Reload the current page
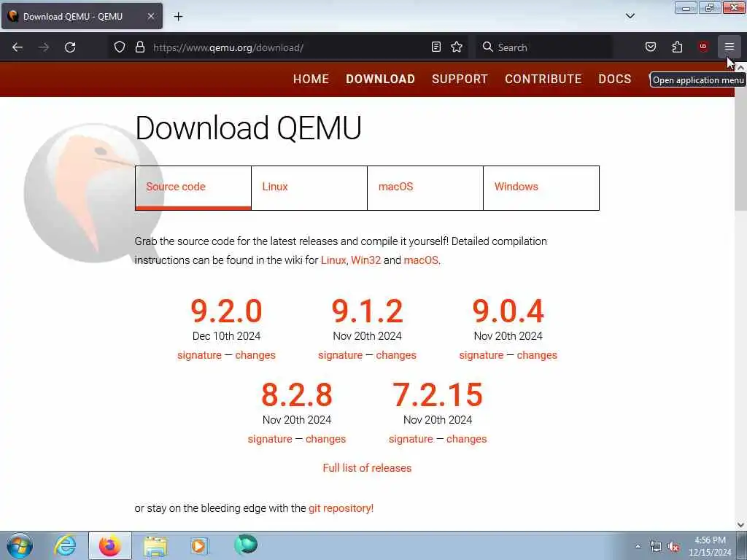747x560 pixels. pos(70,47)
